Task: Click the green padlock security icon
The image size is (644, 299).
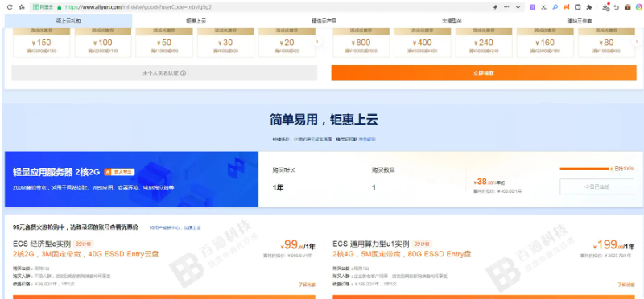Action: pos(60,7)
